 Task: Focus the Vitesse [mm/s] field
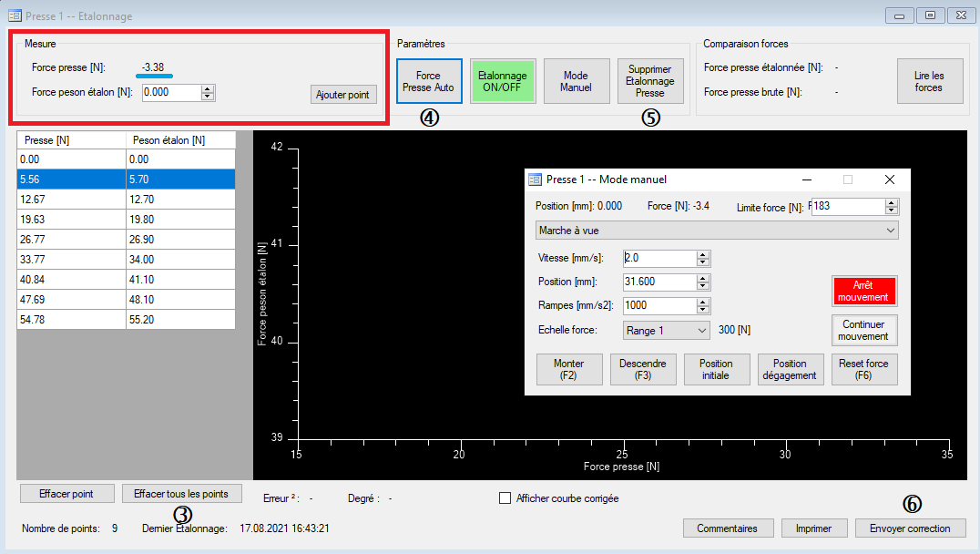[660, 258]
